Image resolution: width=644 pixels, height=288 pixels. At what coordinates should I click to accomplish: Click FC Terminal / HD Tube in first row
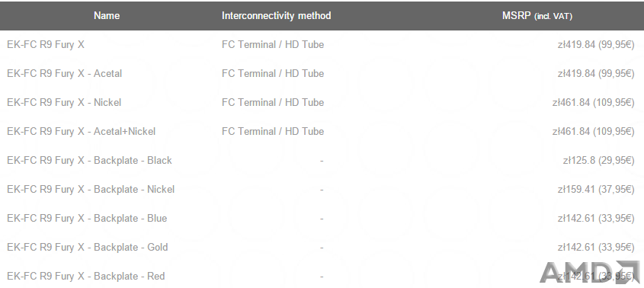tap(273, 44)
